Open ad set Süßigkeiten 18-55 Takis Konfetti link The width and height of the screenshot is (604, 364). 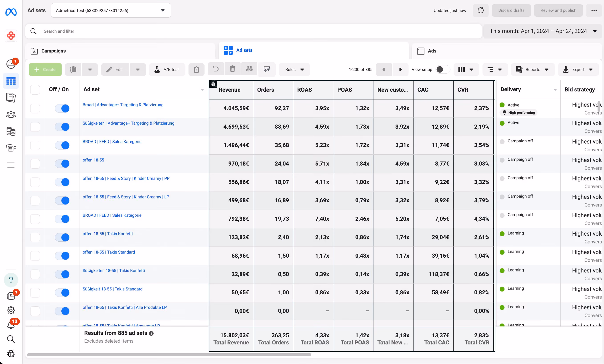114,271
